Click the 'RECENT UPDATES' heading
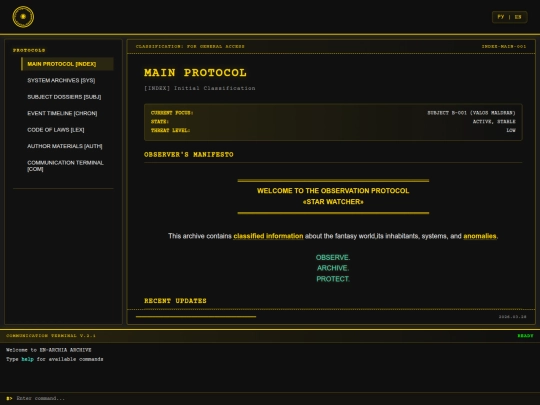Screen dimensions: 540x405 (x=175, y=301)
